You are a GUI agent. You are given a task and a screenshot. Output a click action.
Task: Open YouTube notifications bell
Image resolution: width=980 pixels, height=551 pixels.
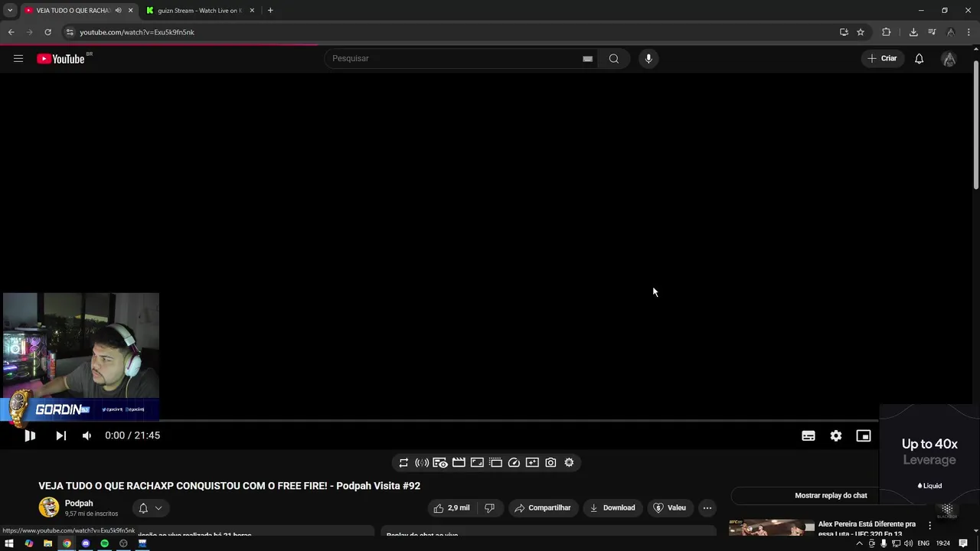pyautogui.click(x=919, y=59)
